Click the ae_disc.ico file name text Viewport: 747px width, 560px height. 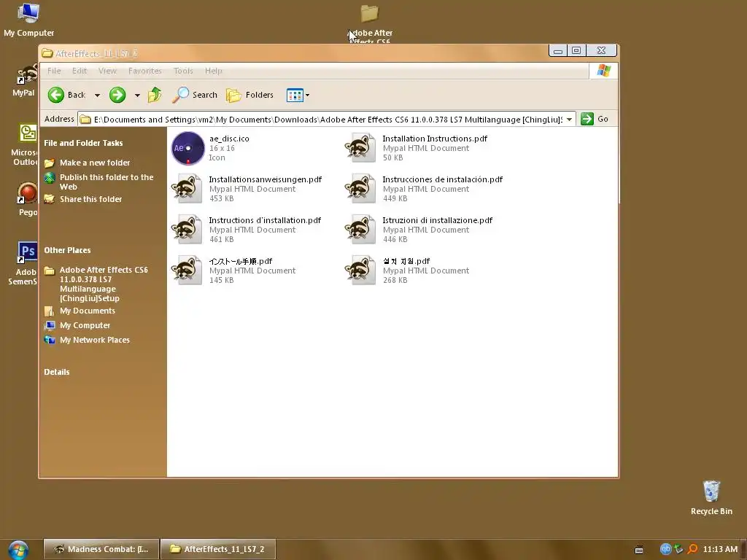pos(229,139)
